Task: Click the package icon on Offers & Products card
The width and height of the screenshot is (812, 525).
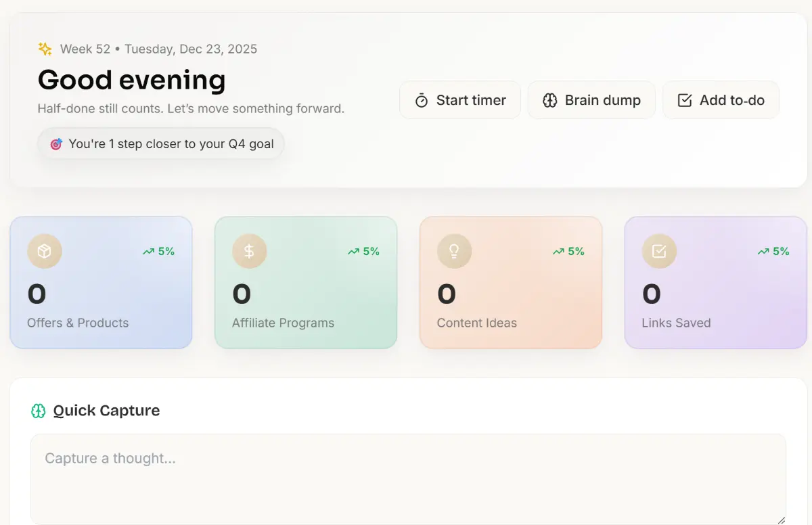Action: point(43,251)
